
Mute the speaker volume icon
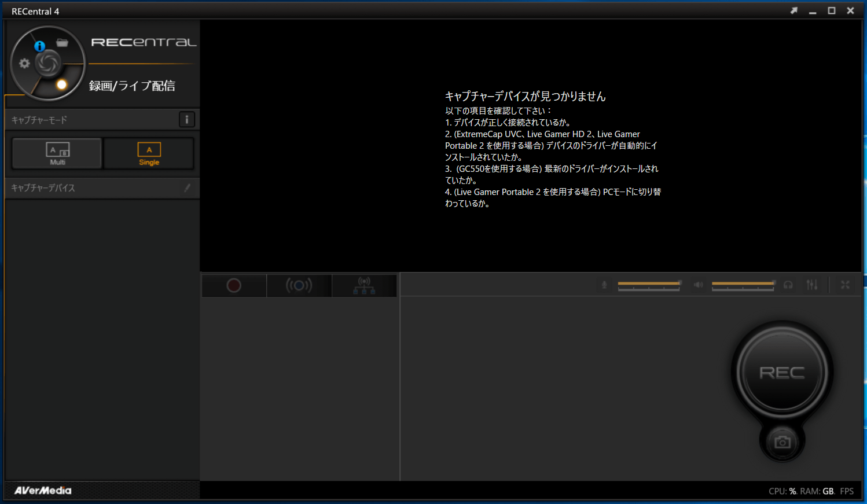coord(699,285)
